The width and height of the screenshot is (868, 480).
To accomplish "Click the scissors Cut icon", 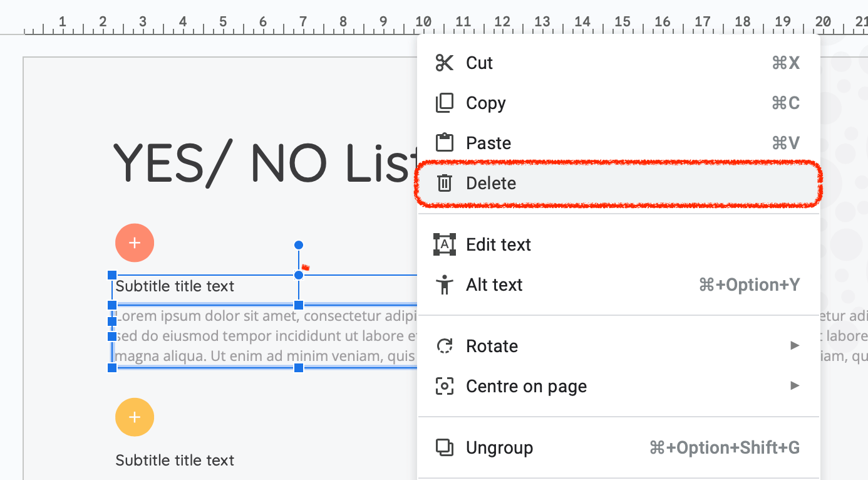I will pyautogui.click(x=444, y=63).
